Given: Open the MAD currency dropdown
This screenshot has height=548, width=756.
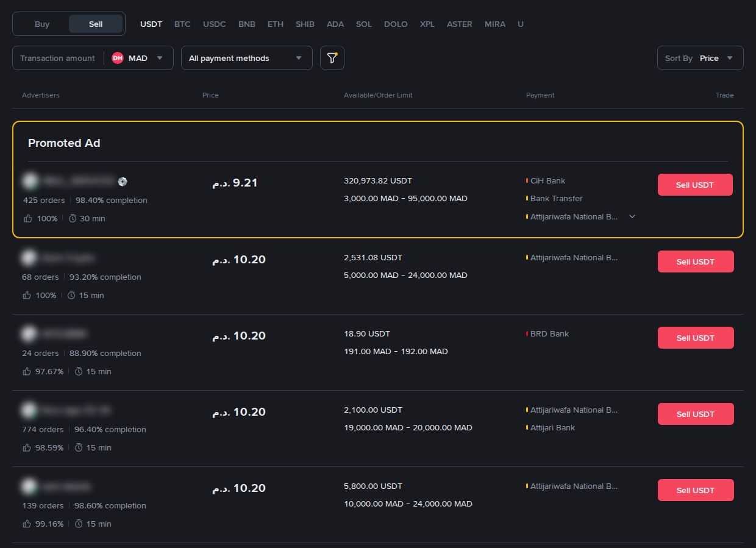Looking at the screenshot, I should click(x=138, y=58).
